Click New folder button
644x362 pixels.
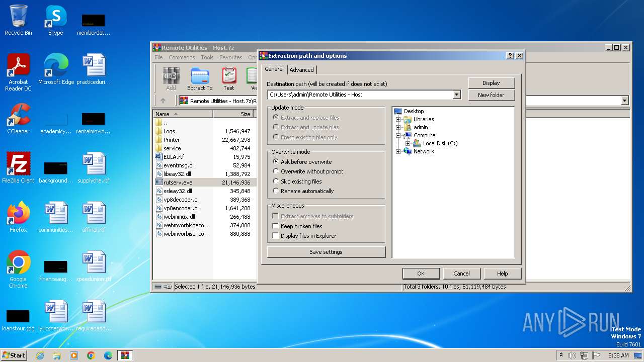(x=491, y=95)
